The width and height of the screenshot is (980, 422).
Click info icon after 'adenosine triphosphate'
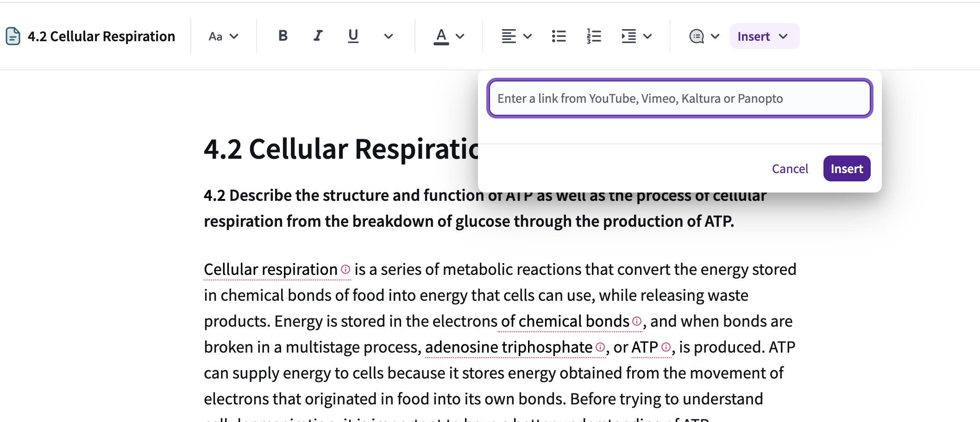[x=600, y=347]
